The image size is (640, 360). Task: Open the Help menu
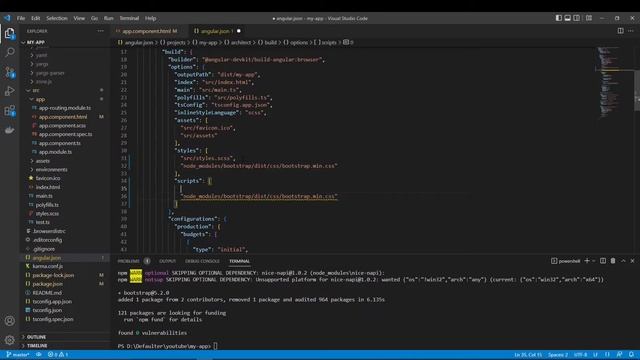(151, 18)
